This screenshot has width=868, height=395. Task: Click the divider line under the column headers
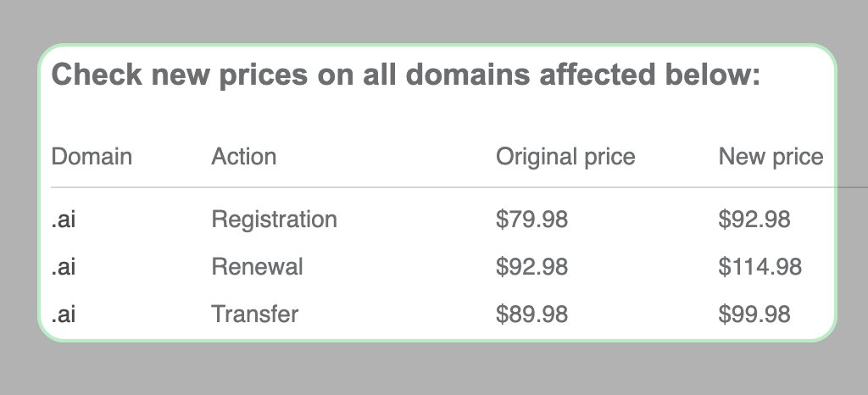tap(424, 186)
